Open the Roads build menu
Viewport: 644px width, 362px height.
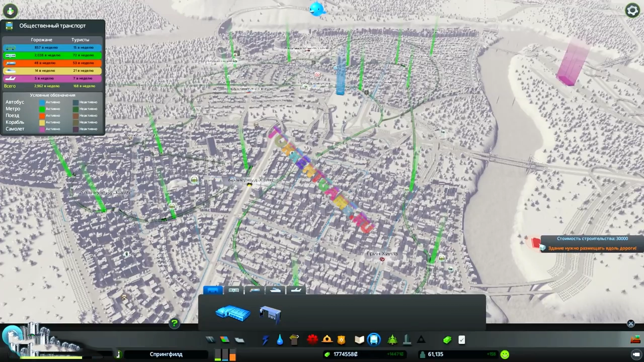[210, 340]
